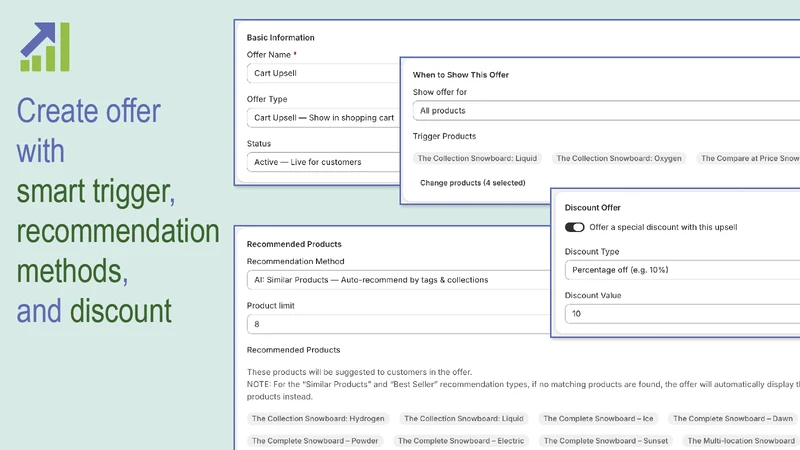This screenshot has height=450, width=800.
Task: Click Change products (4 selected)
Action: click(x=472, y=183)
